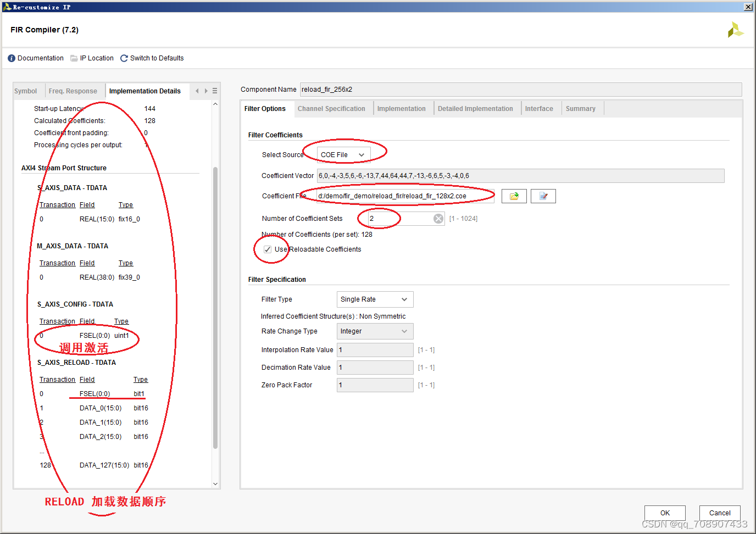Click the Component Name field
756x534 pixels.
(521, 90)
